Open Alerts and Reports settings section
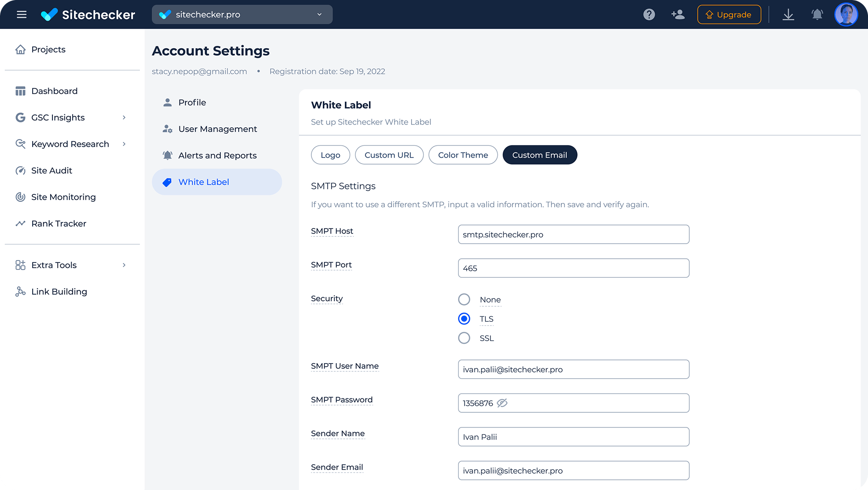The width and height of the screenshot is (868, 490). coord(217,155)
